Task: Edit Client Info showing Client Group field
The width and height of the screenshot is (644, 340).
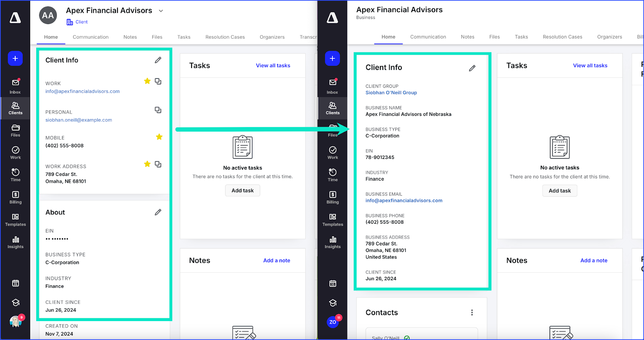Action: (x=472, y=68)
